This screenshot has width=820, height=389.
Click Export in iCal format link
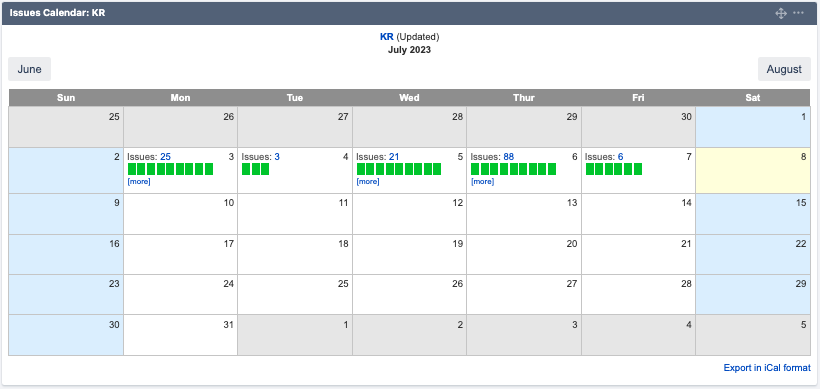click(x=767, y=368)
